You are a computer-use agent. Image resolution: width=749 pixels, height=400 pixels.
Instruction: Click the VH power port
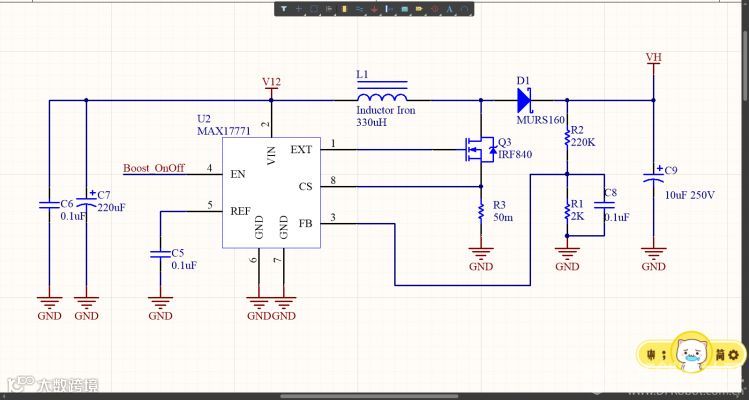point(653,61)
